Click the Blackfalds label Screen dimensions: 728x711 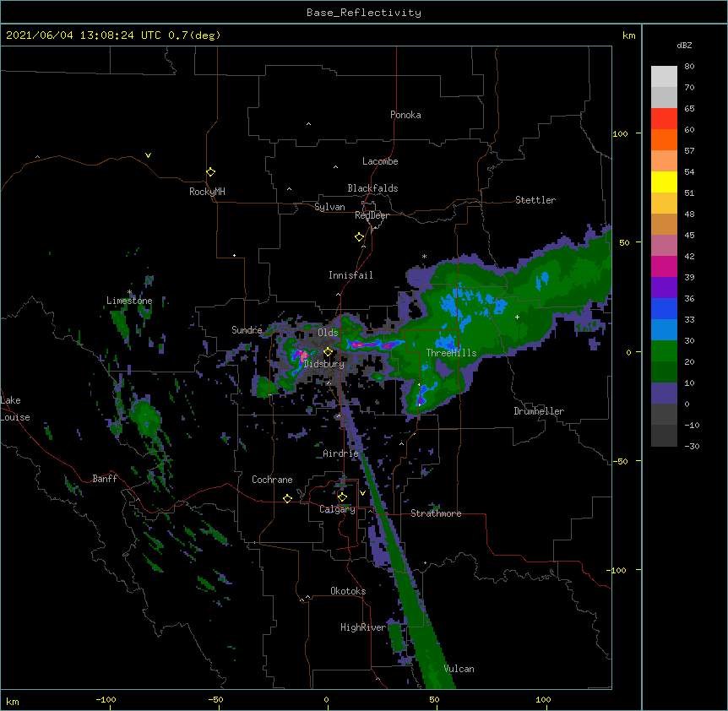(372, 188)
